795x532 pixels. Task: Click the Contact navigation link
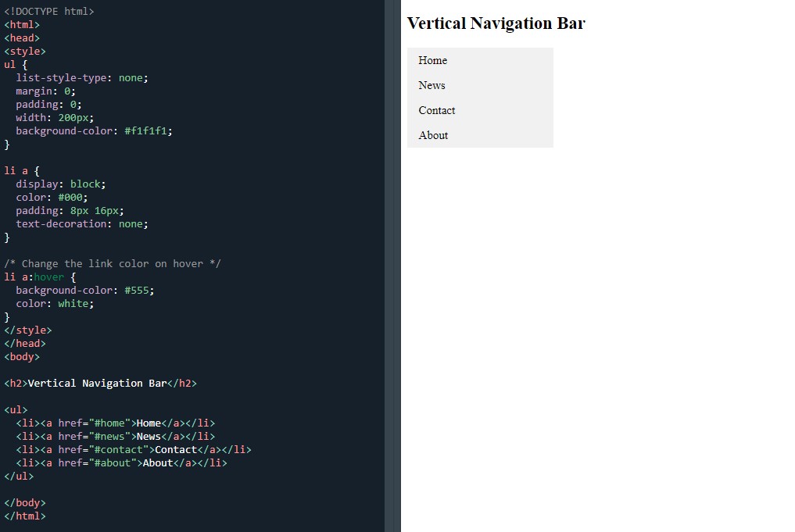point(437,110)
